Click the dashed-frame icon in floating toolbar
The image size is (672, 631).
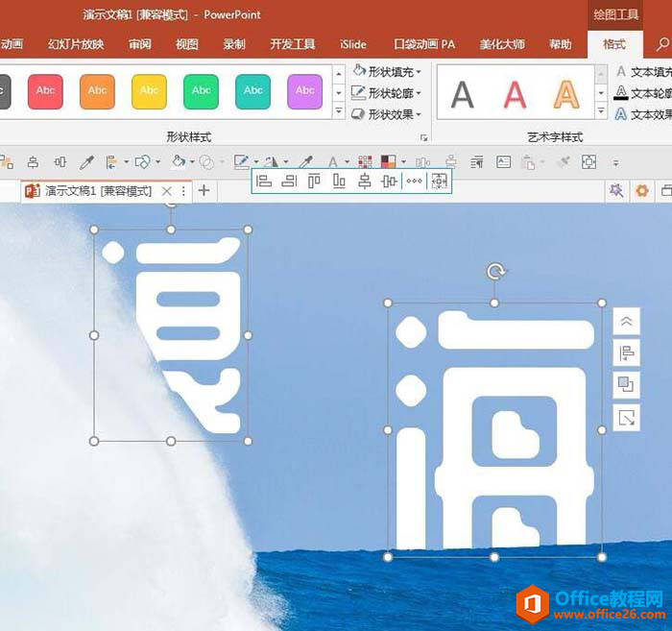click(439, 182)
